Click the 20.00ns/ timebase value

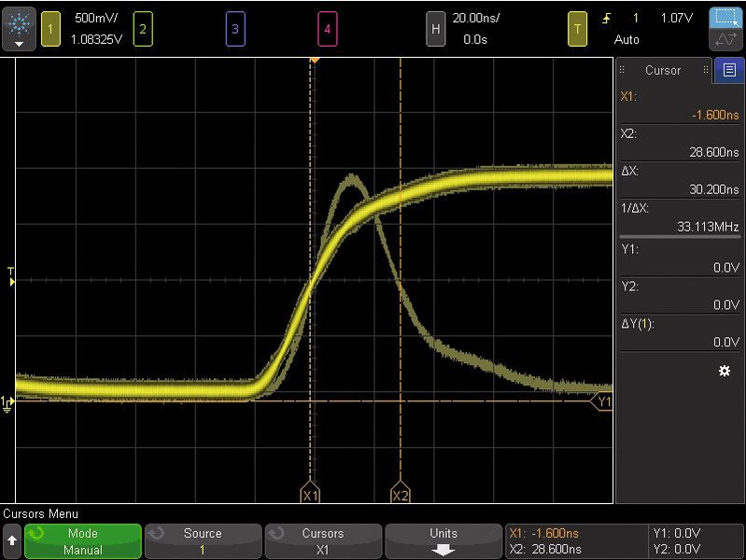(476, 18)
